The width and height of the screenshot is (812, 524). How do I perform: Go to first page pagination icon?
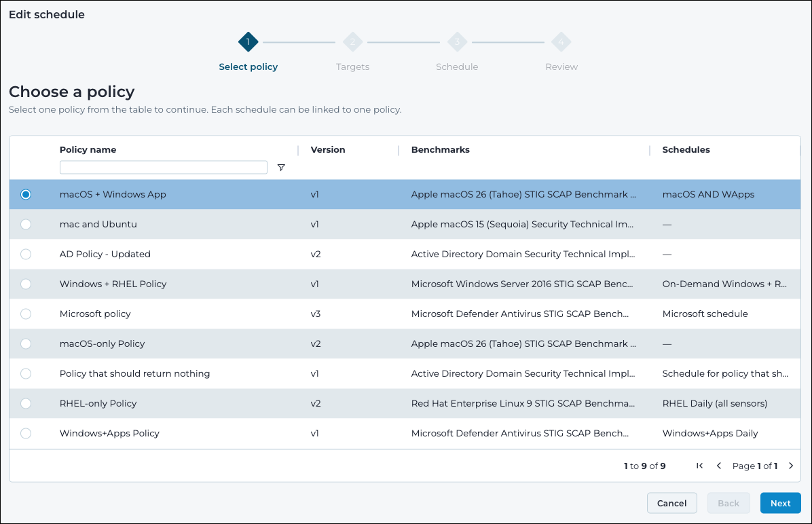click(x=699, y=466)
